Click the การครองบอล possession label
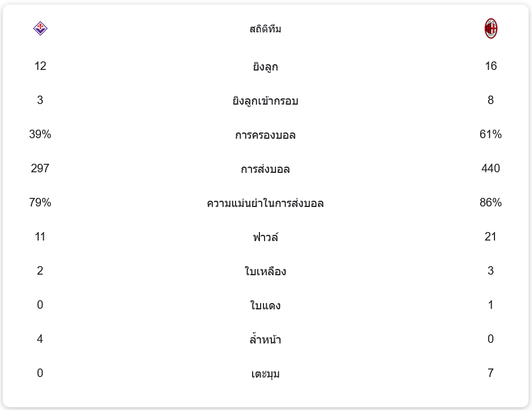The height and width of the screenshot is (410, 532). pos(265,135)
